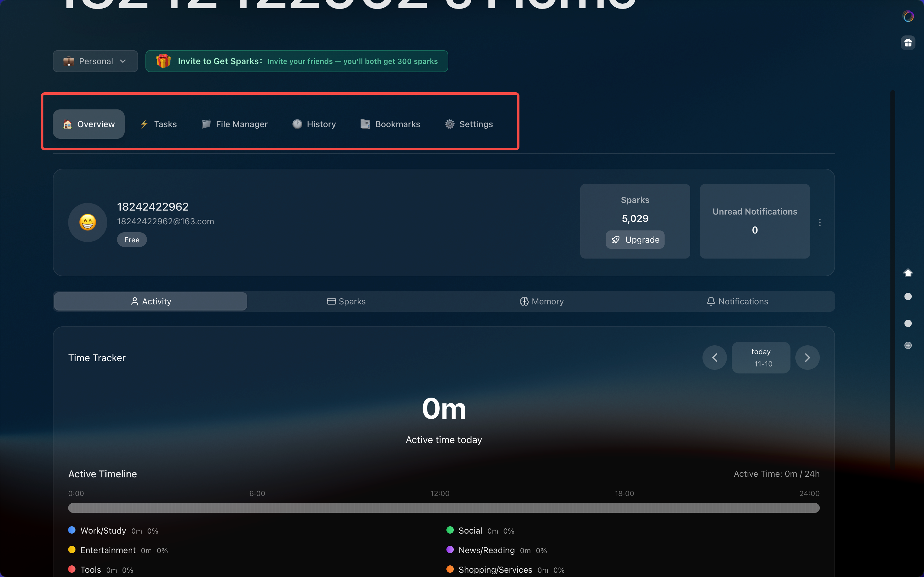This screenshot has width=924, height=577.
Task: Click the Invite to Get Sparks banner
Action: [x=296, y=61]
